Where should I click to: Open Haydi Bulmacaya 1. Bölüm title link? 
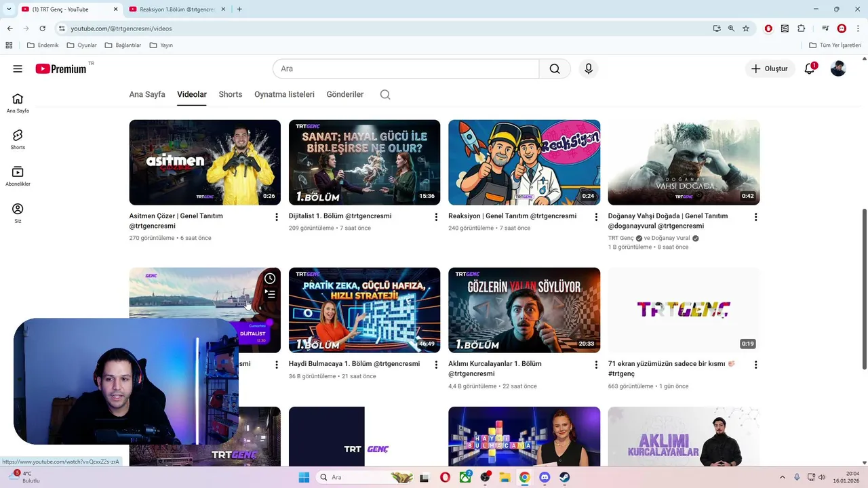(x=354, y=363)
